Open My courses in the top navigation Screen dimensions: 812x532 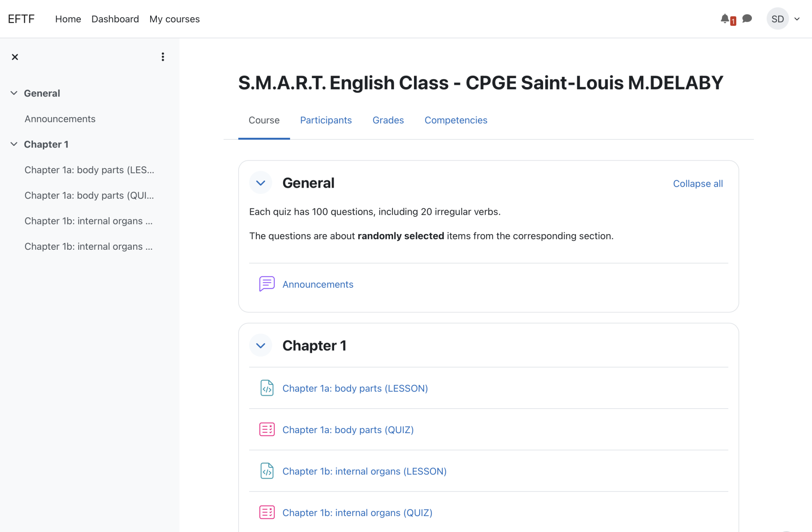click(x=174, y=19)
